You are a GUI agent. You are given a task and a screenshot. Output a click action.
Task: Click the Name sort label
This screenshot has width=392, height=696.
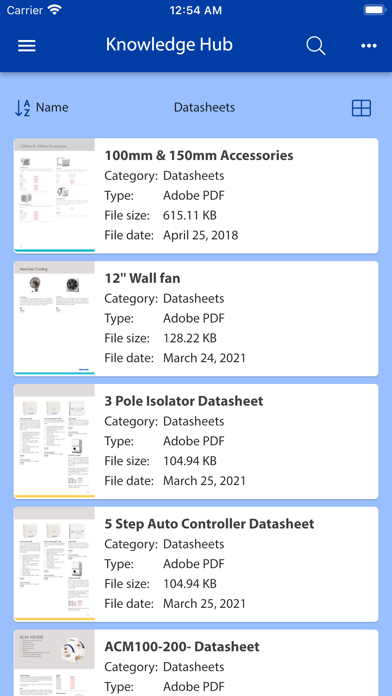tap(52, 107)
